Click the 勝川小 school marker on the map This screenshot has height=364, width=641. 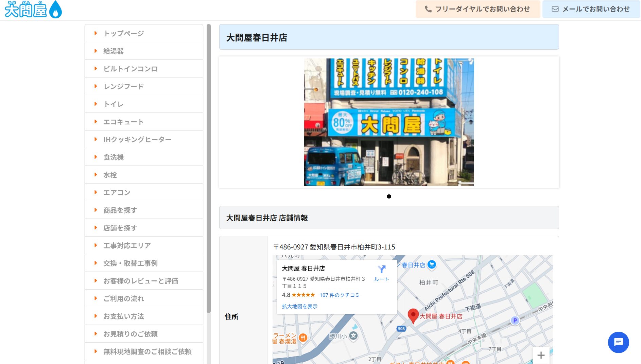click(353, 336)
